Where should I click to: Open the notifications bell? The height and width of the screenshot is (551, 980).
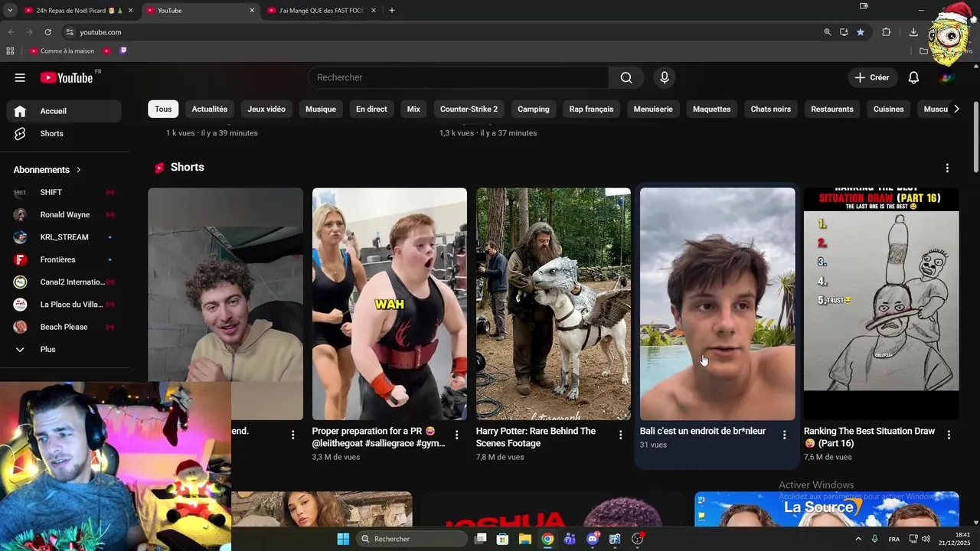pyautogui.click(x=913, y=77)
